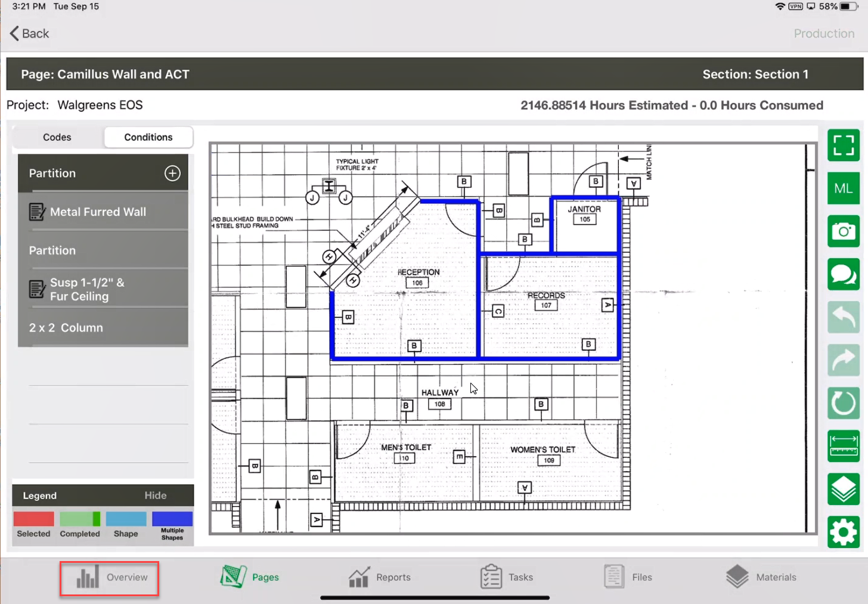Open the Materials section
Viewport: 868px width, 604px height.
point(761,577)
